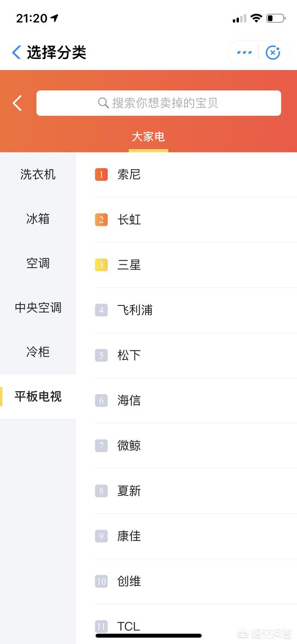The width and height of the screenshot is (297, 644).
Task: Open the three-dot more options menu
Action: (x=244, y=53)
